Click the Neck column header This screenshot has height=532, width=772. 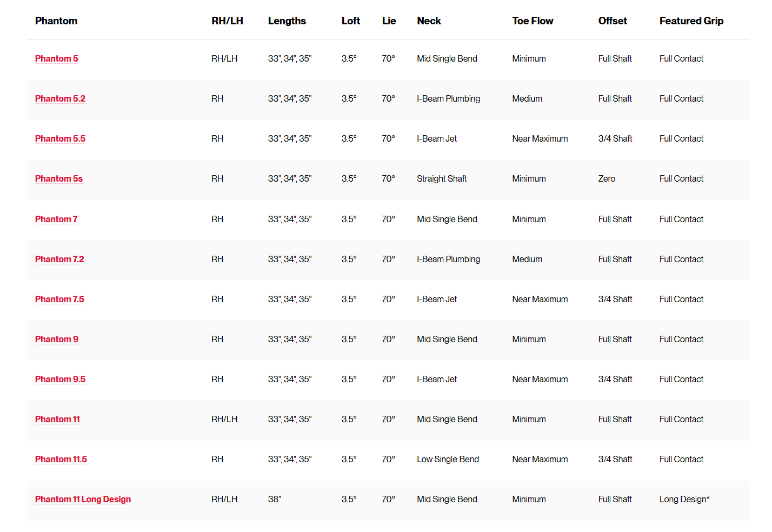pos(429,21)
